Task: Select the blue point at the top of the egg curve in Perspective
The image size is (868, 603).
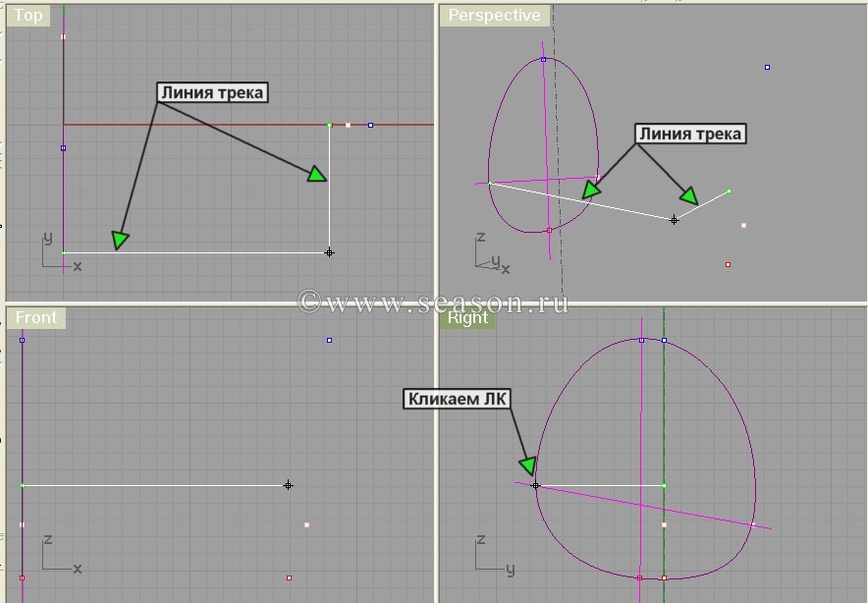Action: pos(544,59)
